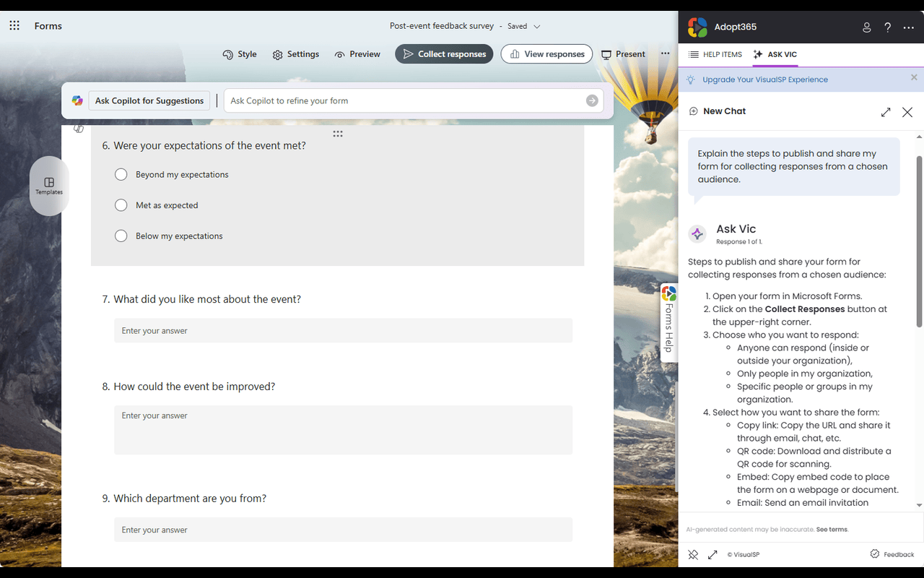The width and height of the screenshot is (924, 578).
Task: Open the Feedback link
Action: point(892,554)
